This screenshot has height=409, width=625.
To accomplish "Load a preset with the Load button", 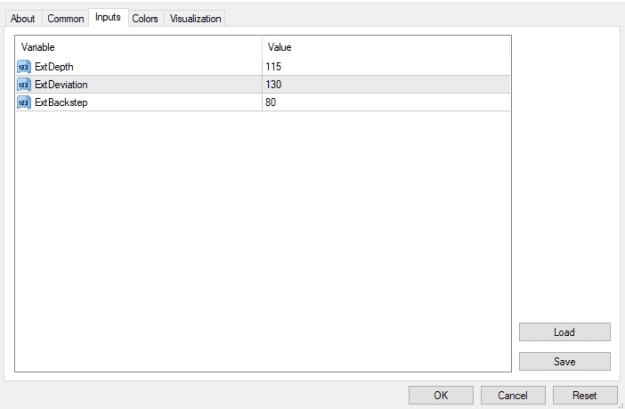I will click(x=564, y=332).
